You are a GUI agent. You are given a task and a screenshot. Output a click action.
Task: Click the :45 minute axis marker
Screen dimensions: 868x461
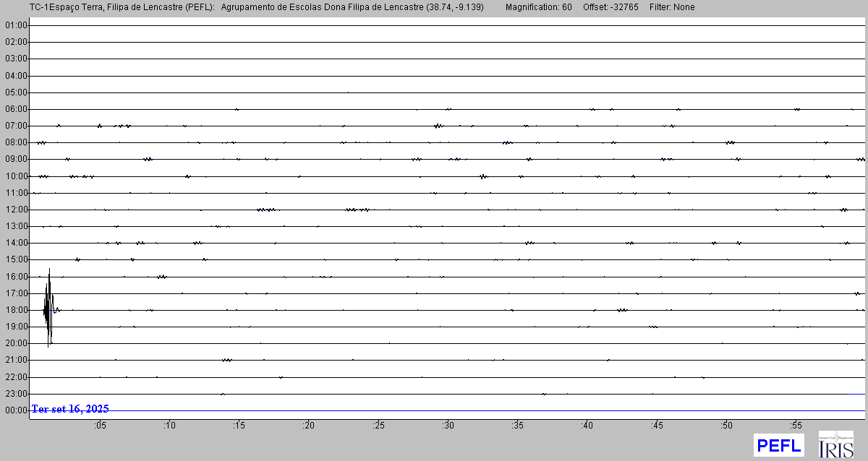657,426
